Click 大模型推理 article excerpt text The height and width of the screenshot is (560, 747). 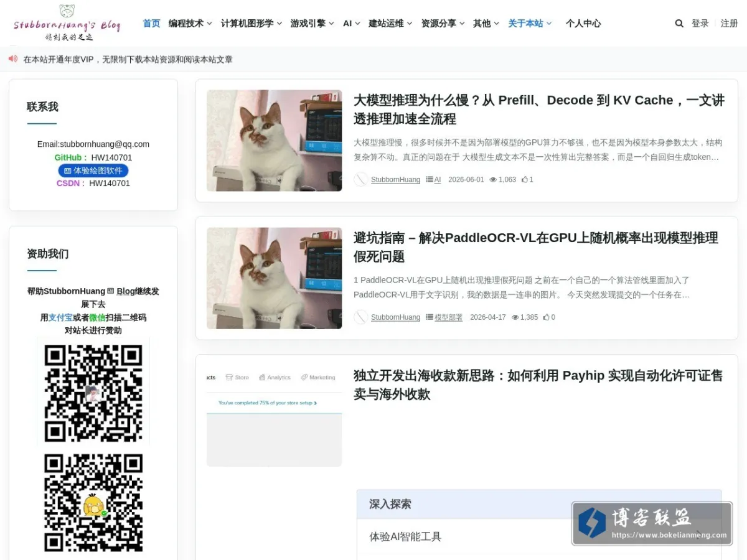point(538,150)
